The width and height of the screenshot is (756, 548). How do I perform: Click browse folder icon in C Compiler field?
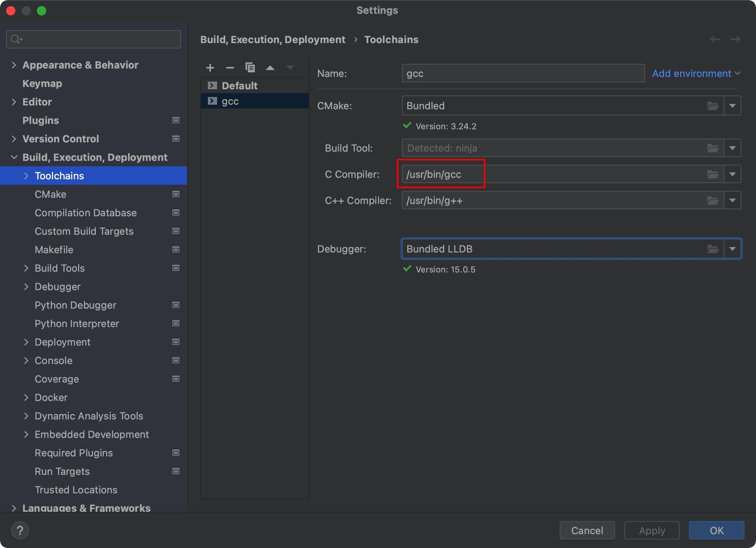coord(713,174)
